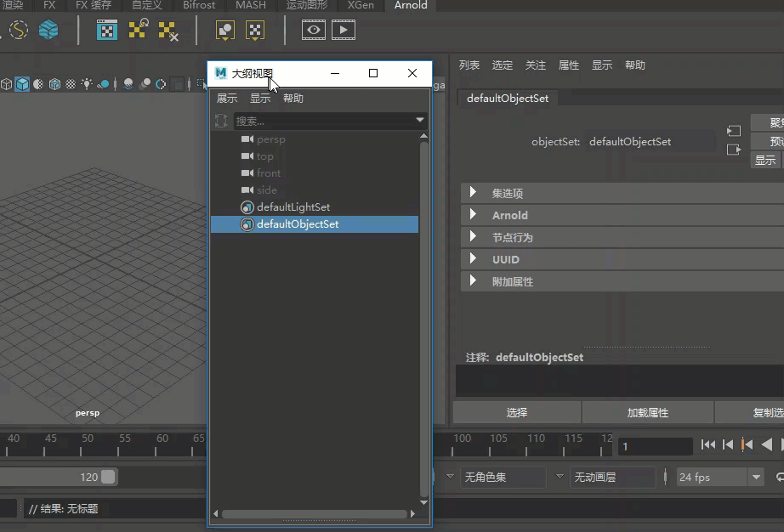Toggle outliner filter icon beside search box
784x532 pixels.
click(221, 121)
